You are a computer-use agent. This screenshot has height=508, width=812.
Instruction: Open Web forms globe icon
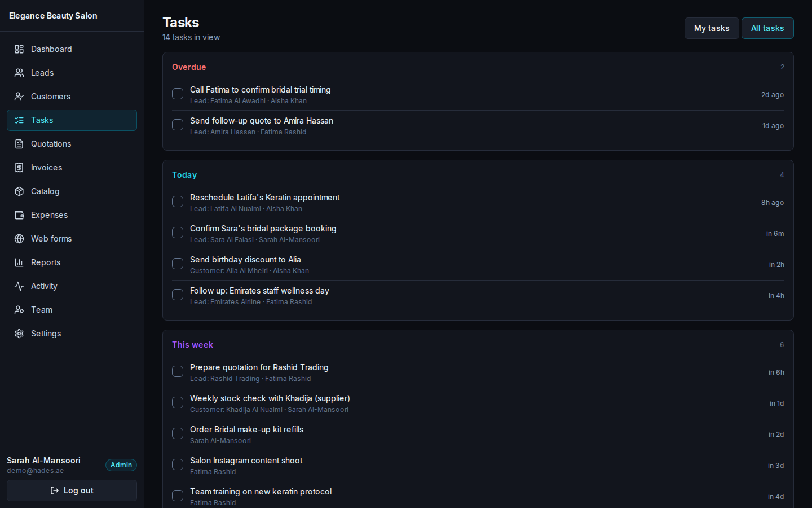19,239
